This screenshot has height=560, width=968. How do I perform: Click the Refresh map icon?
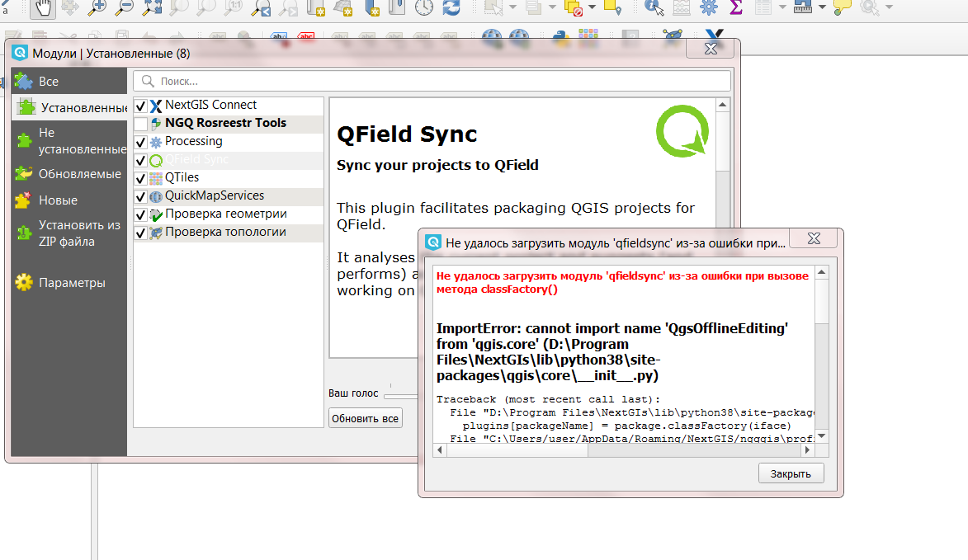(x=451, y=8)
